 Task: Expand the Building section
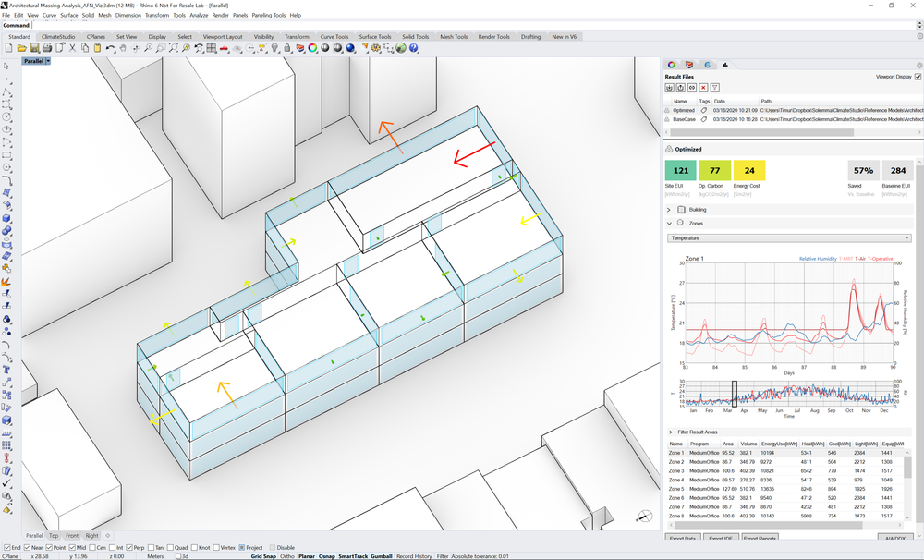pyautogui.click(x=669, y=210)
